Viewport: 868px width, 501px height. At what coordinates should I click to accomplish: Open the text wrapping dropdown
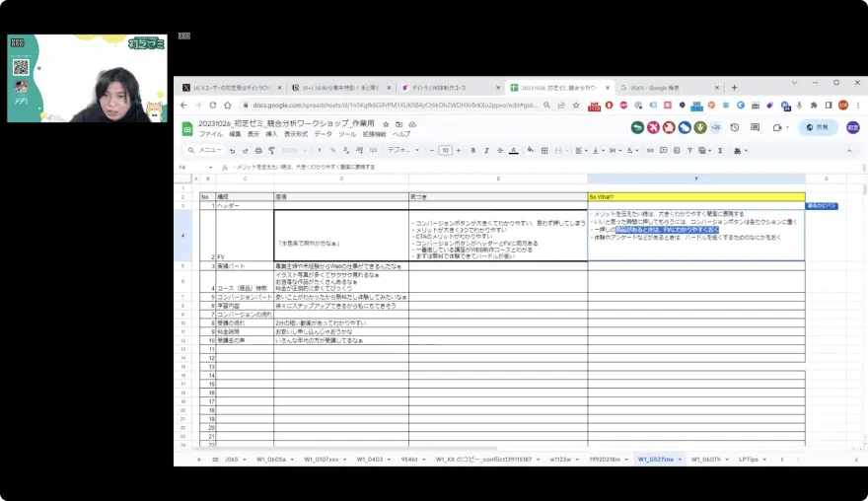point(615,151)
